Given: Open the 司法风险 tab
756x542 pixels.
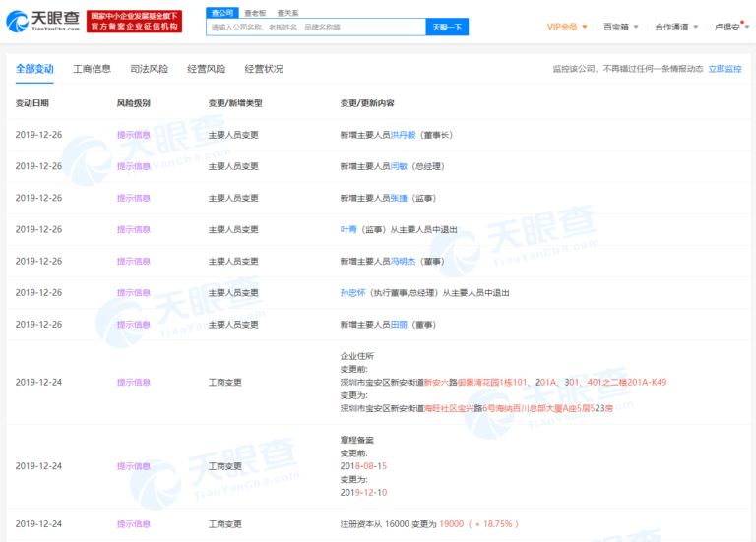Looking at the screenshot, I should click(149, 69).
